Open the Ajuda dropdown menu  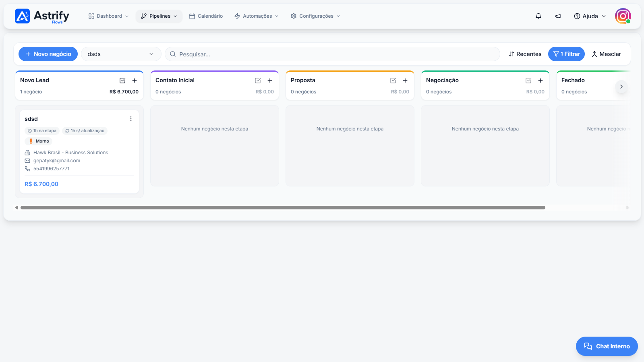[x=590, y=16]
